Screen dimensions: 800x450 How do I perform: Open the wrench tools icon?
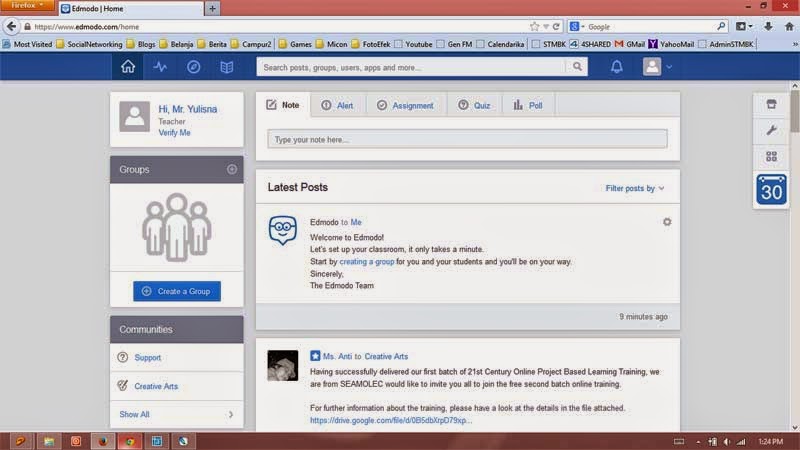(x=771, y=131)
